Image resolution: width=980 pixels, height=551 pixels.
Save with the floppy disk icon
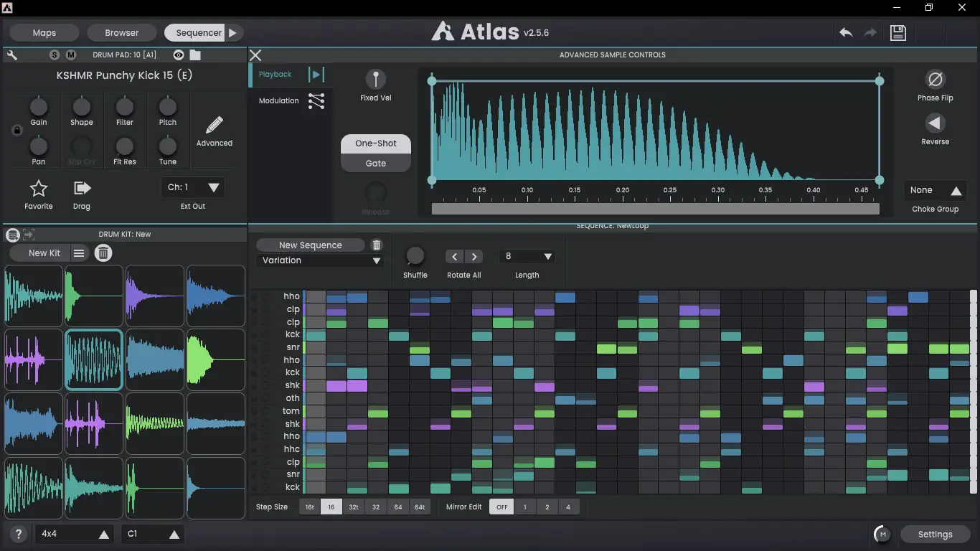pyautogui.click(x=898, y=33)
